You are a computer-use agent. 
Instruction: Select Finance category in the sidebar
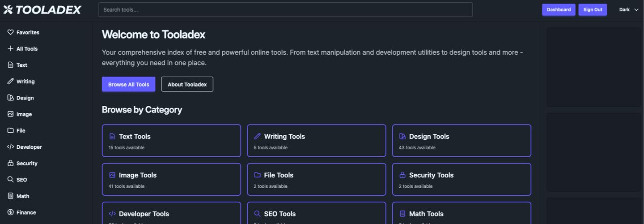click(x=47, y=212)
